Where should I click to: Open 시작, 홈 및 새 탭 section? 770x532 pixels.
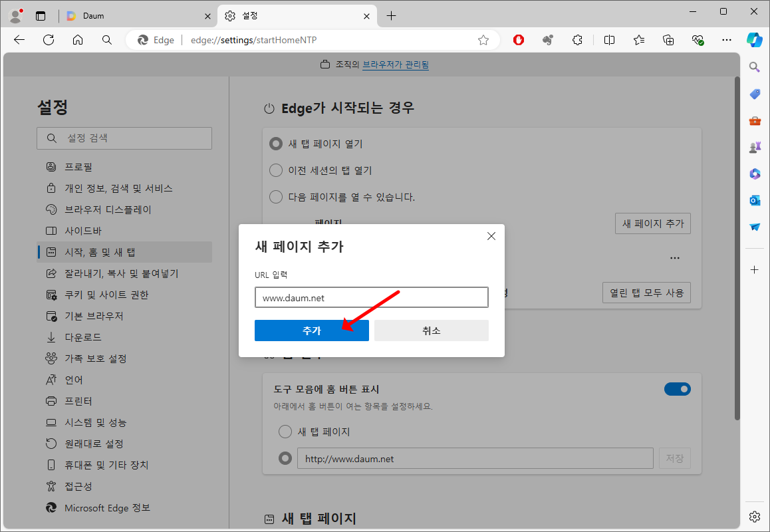point(124,252)
